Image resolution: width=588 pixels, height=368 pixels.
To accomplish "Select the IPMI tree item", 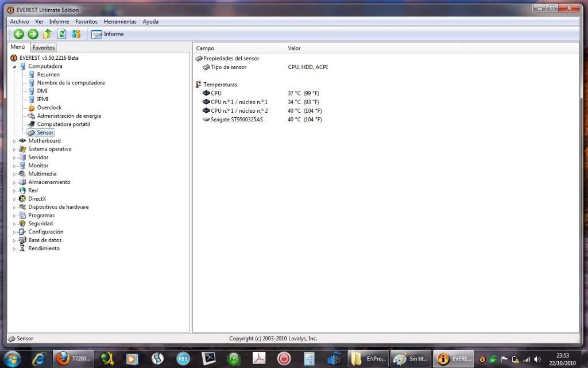I will point(42,99).
